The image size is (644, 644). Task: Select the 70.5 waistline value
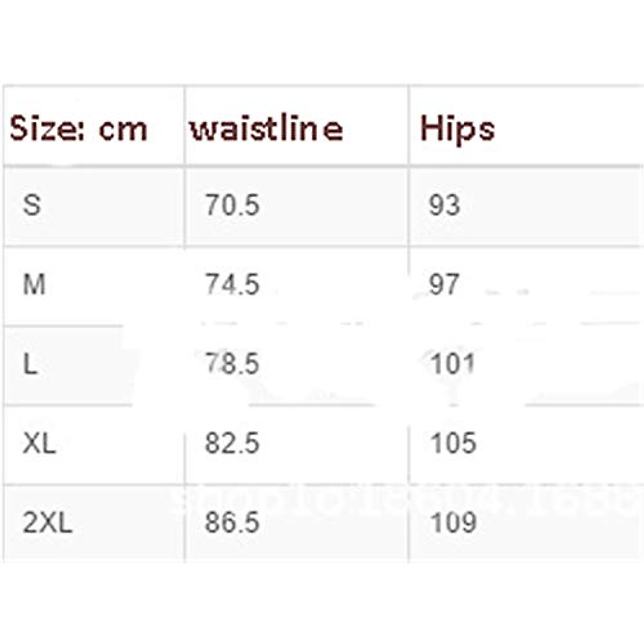click(x=232, y=205)
